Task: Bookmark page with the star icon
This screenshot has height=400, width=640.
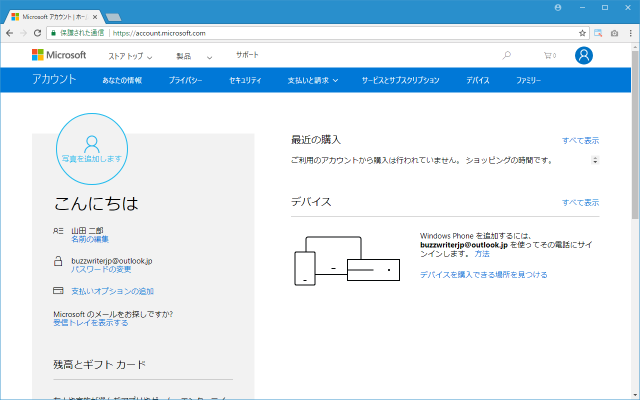Action: 582,33
